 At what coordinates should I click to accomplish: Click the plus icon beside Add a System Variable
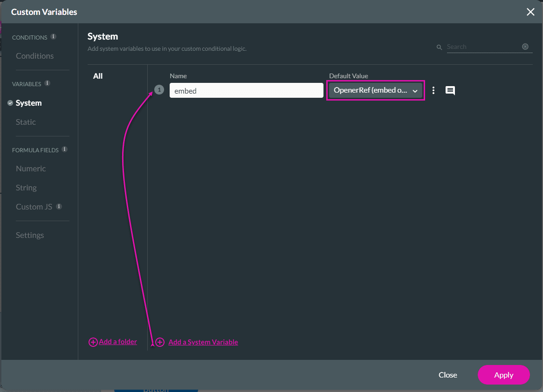pyautogui.click(x=160, y=342)
